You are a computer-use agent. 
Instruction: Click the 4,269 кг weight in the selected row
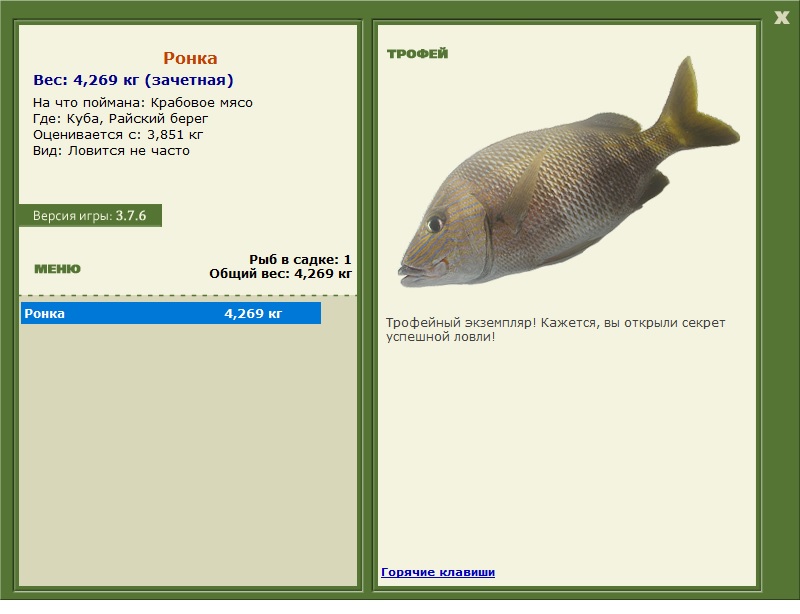(253, 314)
